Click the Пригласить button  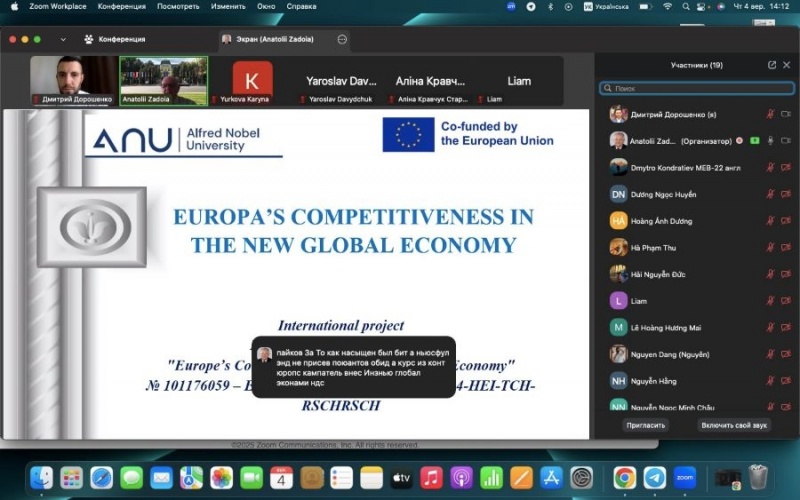645,425
